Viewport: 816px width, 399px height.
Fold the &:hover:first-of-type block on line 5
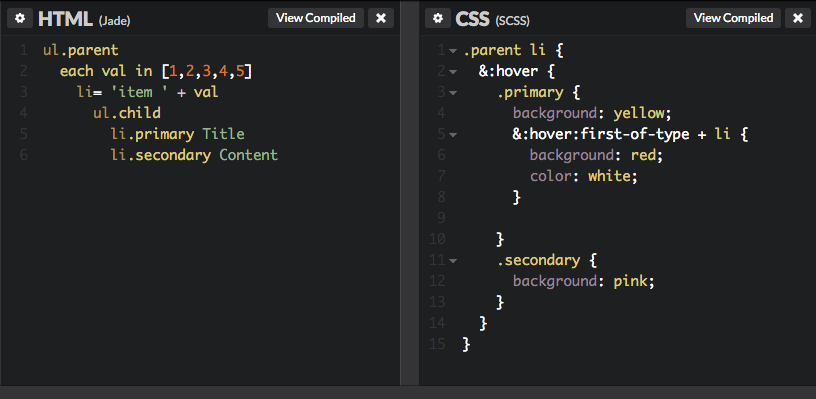[x=453, y=135]
